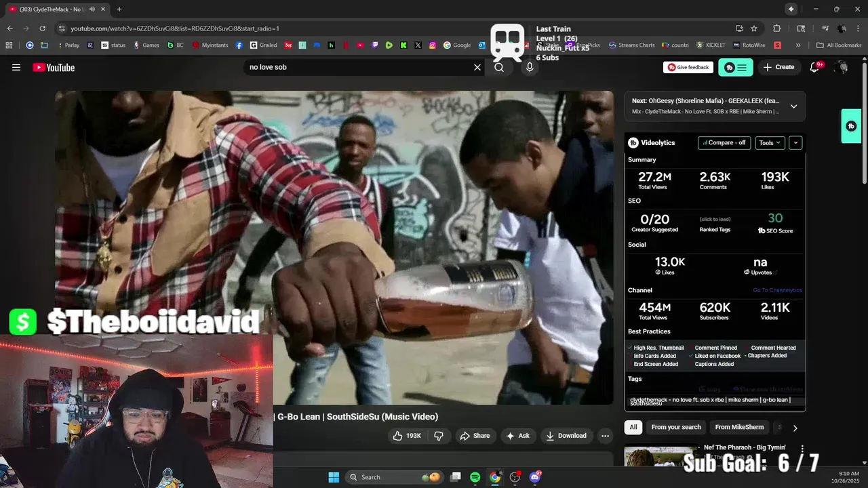Image resolution: width=868 pixels, height=488 pixels.
Task: Open Nef The Pharaoh Big Tymin' video
Action: 745,448
